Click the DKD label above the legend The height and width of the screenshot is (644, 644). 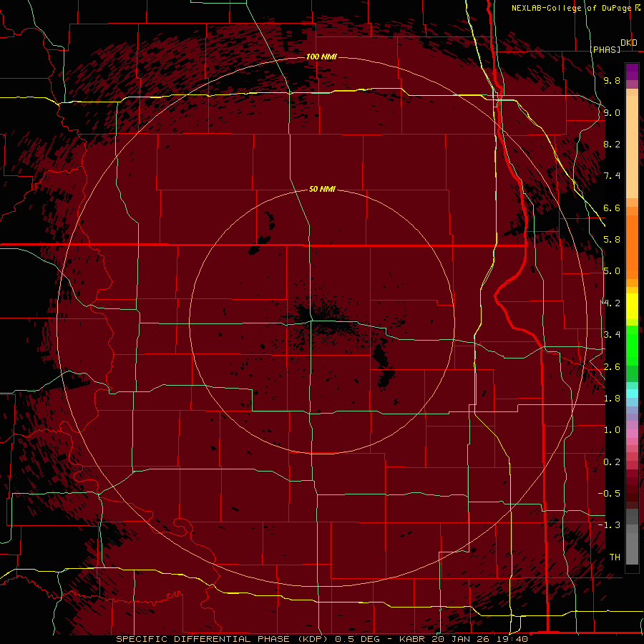tap(629, 43)
